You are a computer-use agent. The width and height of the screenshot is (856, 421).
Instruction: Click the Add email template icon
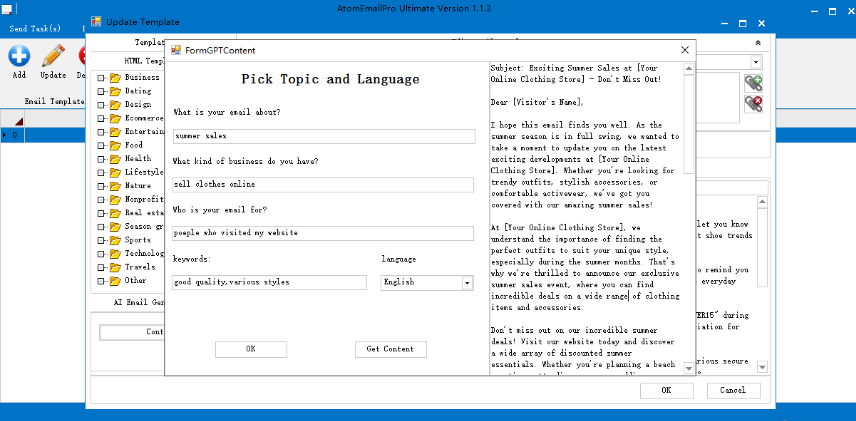pyautogui.click(x=19, y=56)
